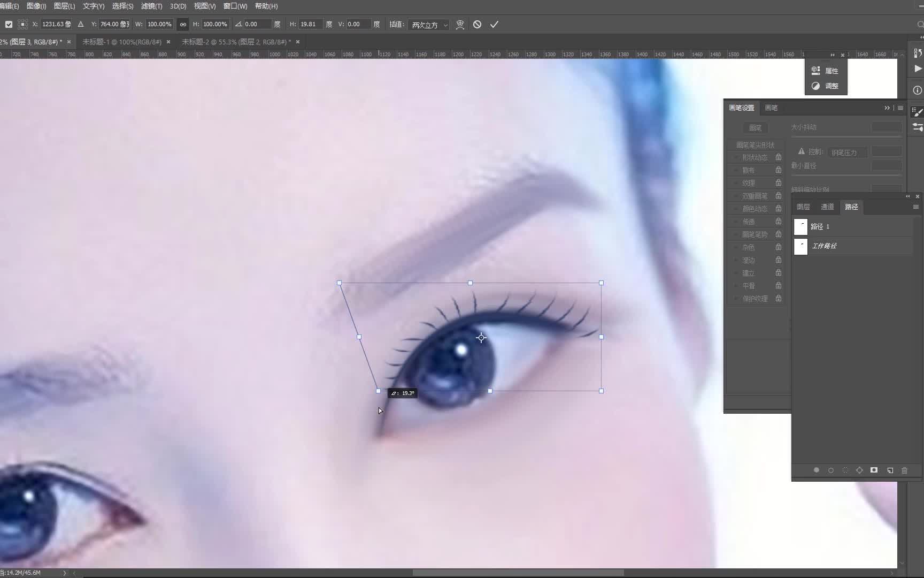
Task: Click the W width percentage field
Action: click(x=159, y=25)
